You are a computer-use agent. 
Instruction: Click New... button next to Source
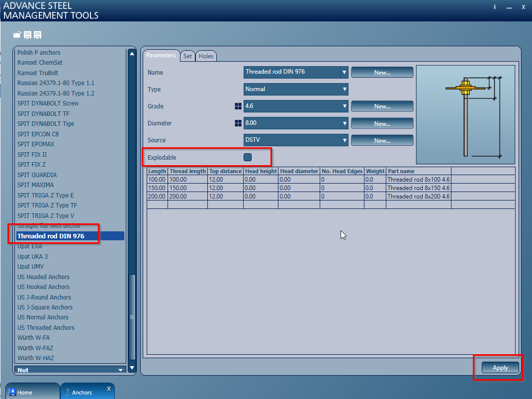pyautogui.click(x=382, y=141)
